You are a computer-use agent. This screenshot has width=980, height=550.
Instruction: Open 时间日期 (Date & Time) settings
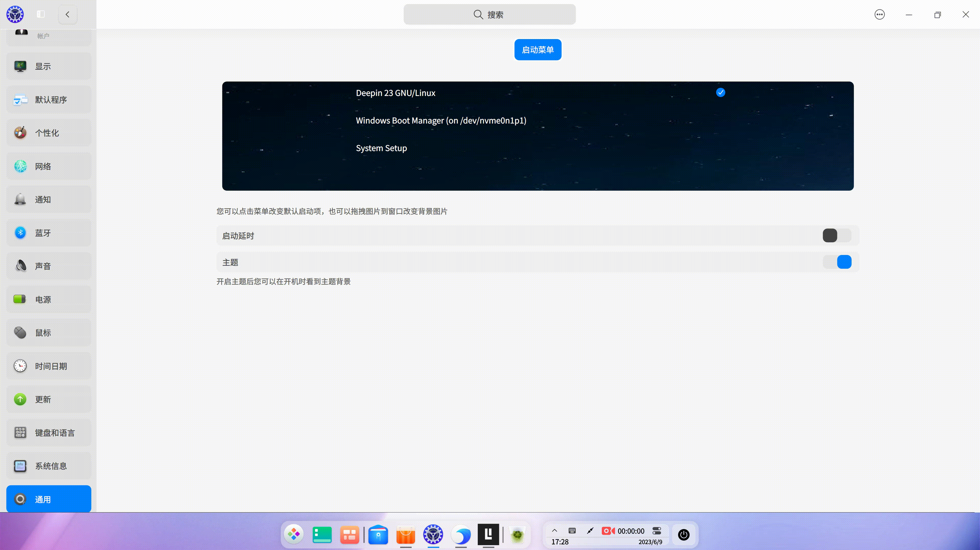pyautogui.click(x=48, y=366)
